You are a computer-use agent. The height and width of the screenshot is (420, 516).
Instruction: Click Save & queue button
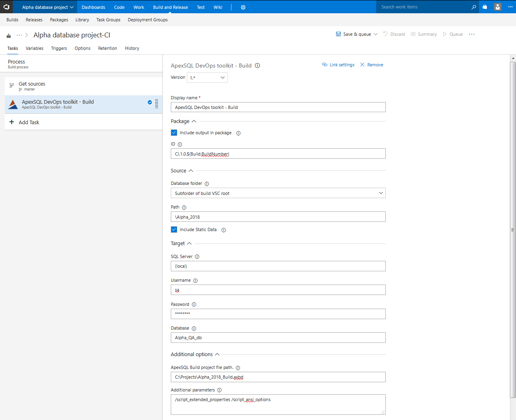[353, 34]
